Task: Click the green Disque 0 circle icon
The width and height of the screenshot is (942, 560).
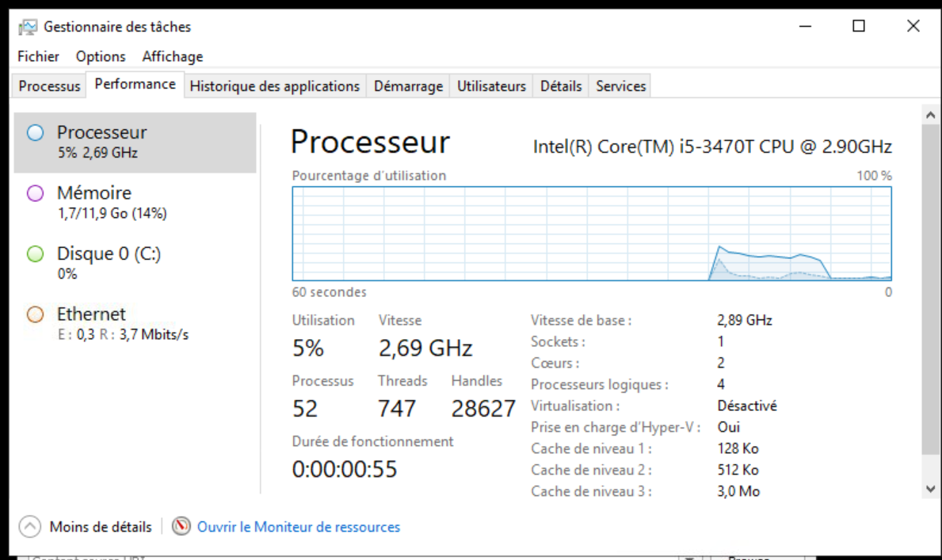Action: point(36,254)
